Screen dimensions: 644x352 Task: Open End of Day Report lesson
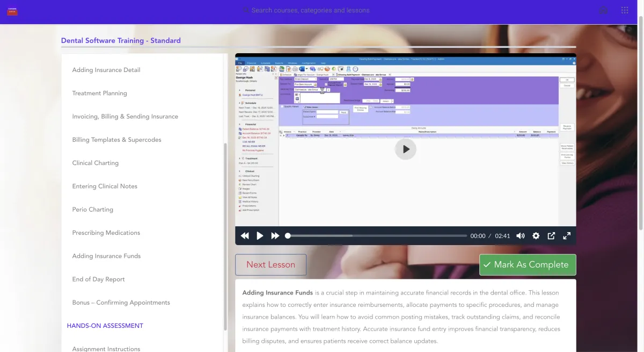[98, 279]
